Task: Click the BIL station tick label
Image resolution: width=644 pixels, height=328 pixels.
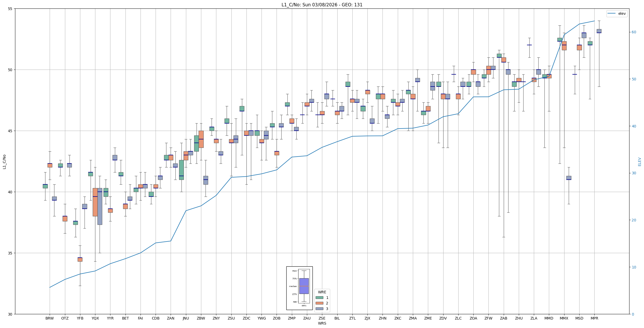Action: tap(337, 318)
